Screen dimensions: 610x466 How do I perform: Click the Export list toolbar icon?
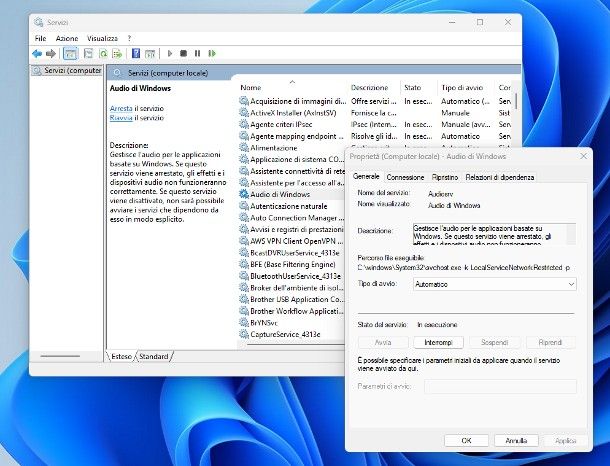(117, 53)
